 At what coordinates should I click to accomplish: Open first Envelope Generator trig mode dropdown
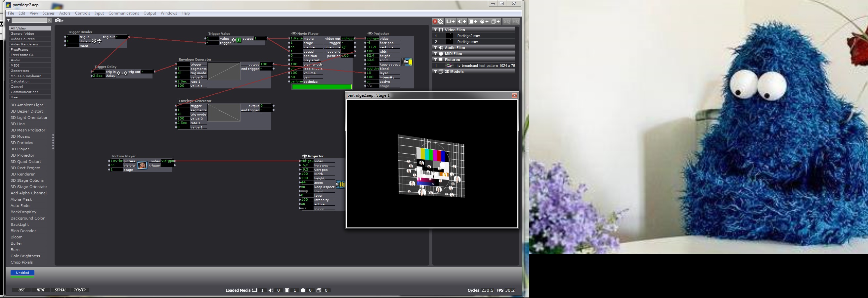coord(184,73)
